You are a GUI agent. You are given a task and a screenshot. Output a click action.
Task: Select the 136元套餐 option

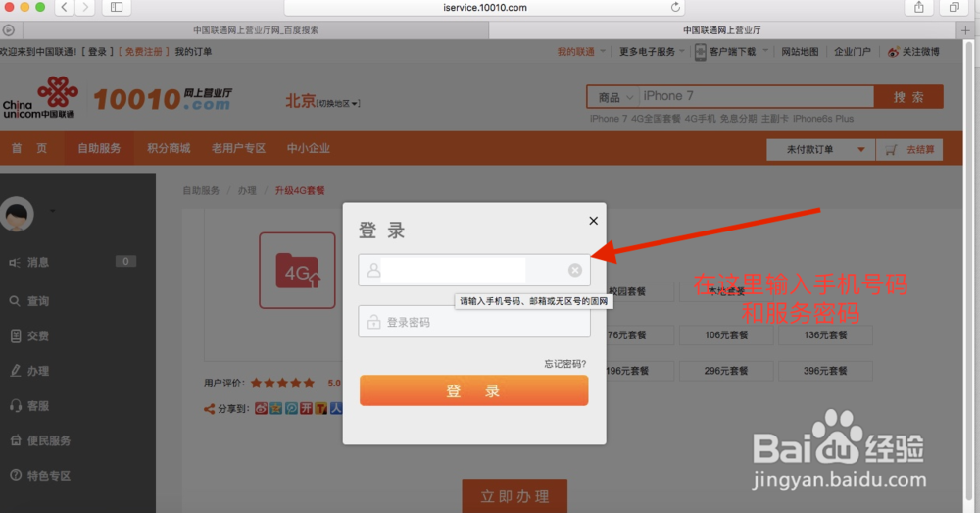825,335
